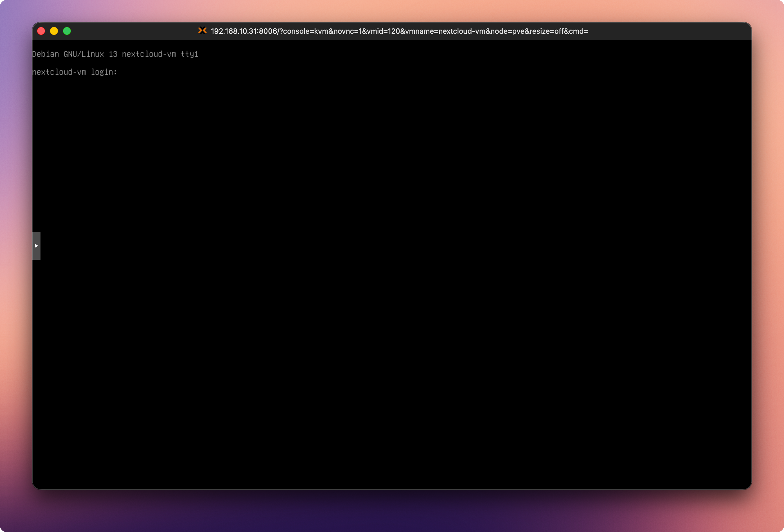Screen dimensions: 784x532
Task: Click the word tty1 in terminal
Action: pyautogui.click(x=189, y=54)
